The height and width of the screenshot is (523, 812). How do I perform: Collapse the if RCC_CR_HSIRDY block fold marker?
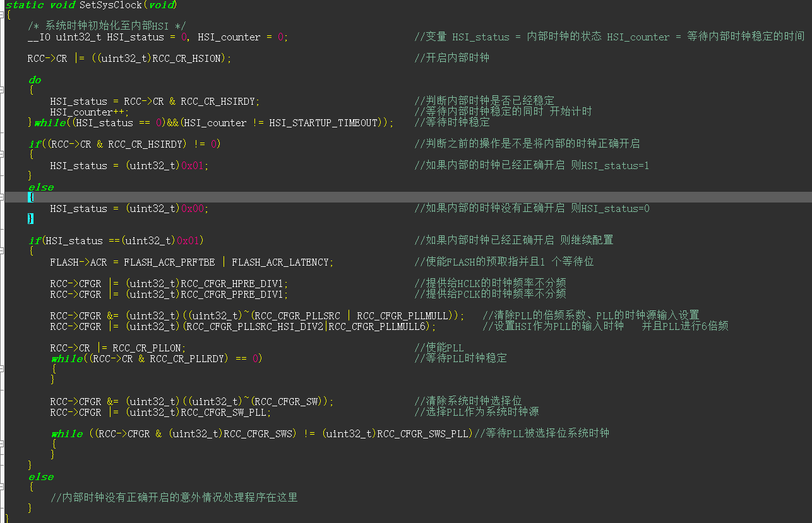[x=2, y=155]
